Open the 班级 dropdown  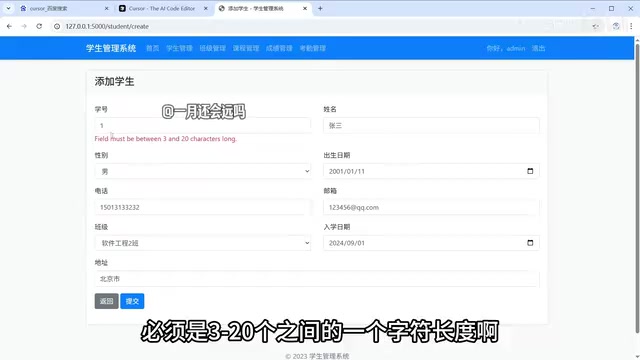(202, 243)
